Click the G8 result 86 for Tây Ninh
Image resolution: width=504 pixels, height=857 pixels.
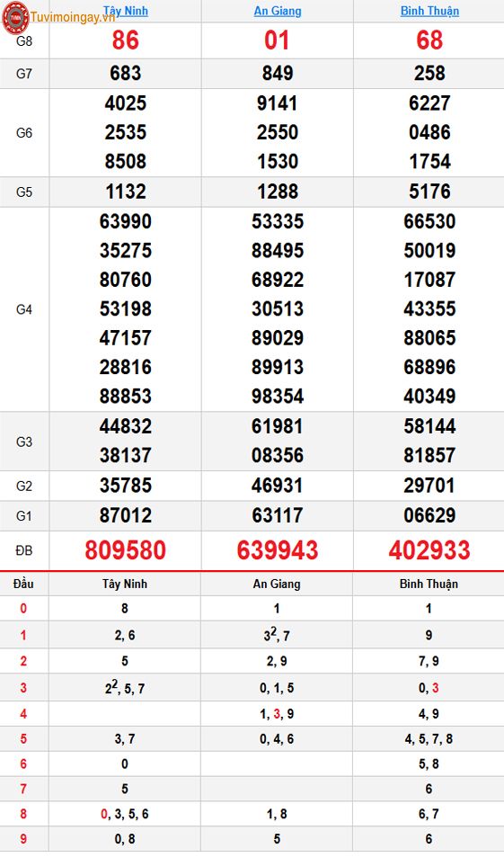[x=126, y=40]
